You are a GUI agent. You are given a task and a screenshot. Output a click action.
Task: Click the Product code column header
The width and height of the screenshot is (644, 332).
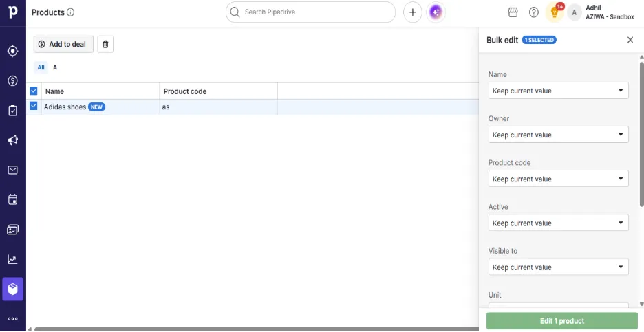[219, 91]
